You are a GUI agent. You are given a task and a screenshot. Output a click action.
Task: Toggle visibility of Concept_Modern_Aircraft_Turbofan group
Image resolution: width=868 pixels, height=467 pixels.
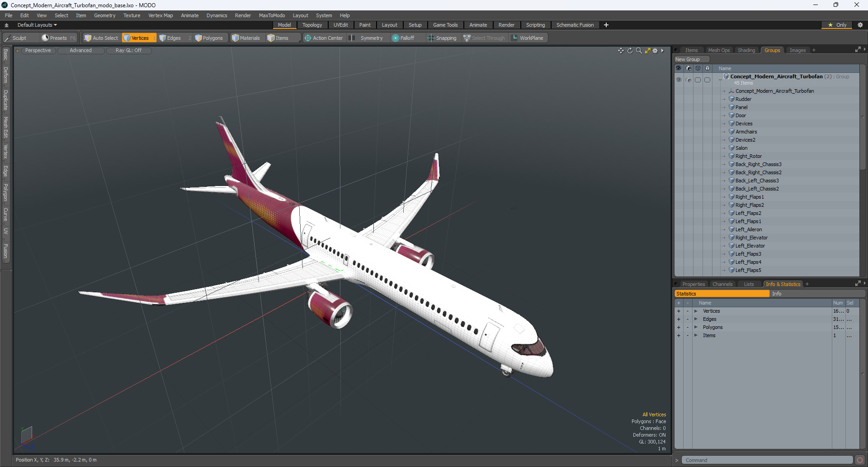(679, 80)
